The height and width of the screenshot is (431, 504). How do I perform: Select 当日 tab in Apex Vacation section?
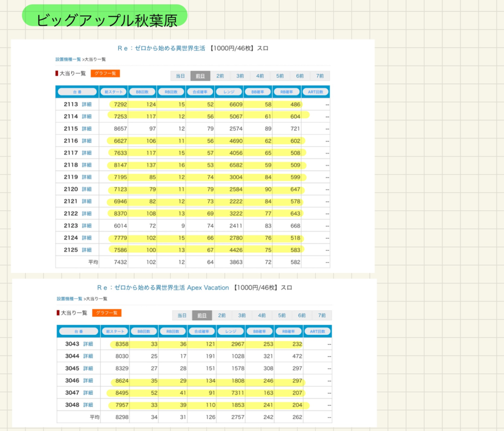coord(182,315)
